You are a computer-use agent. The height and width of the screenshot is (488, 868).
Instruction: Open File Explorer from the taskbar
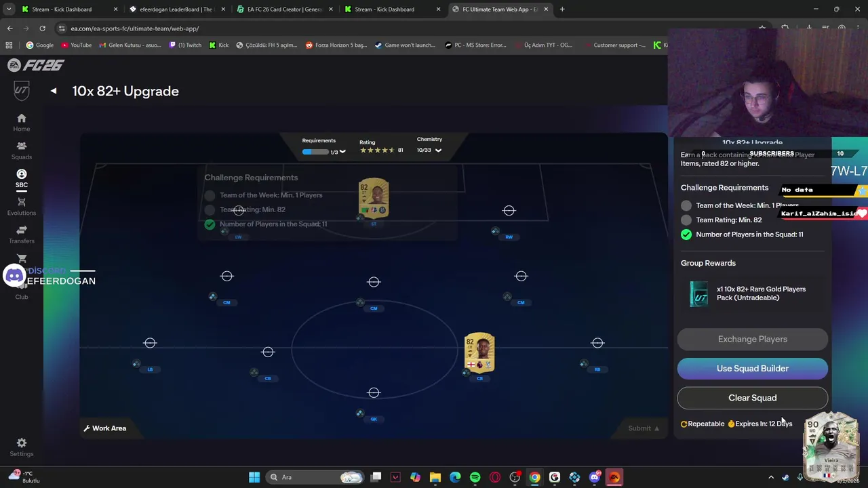click(435, 477)
